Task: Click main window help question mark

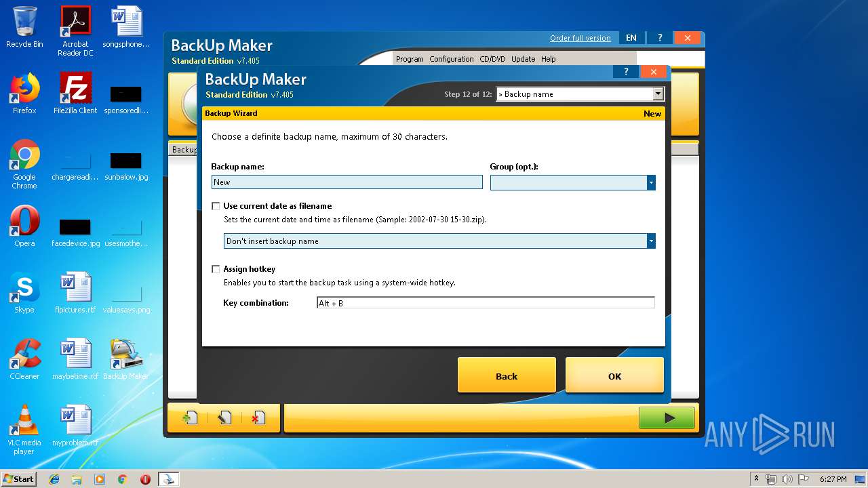Action: click(660, 38)
